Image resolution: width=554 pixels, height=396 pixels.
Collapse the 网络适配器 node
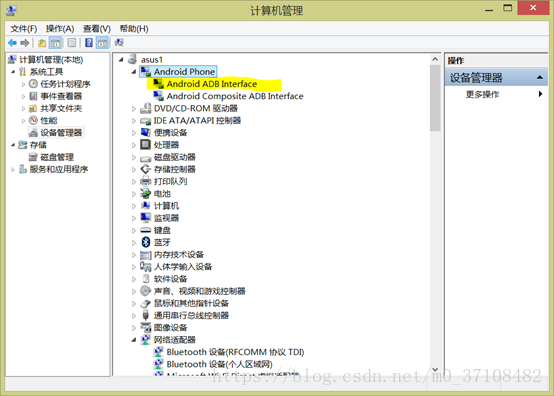(134, 340)
